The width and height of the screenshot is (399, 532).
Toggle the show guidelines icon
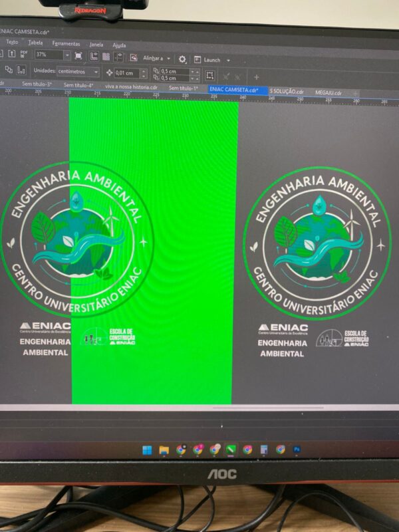[x=118, y=57]
